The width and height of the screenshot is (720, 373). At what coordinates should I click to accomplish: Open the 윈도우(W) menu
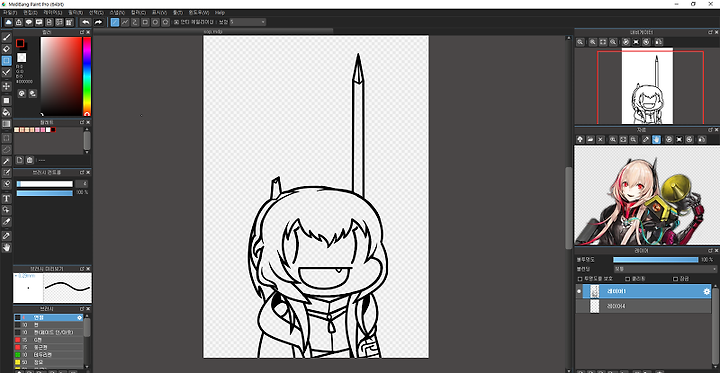tap(198, 12)
